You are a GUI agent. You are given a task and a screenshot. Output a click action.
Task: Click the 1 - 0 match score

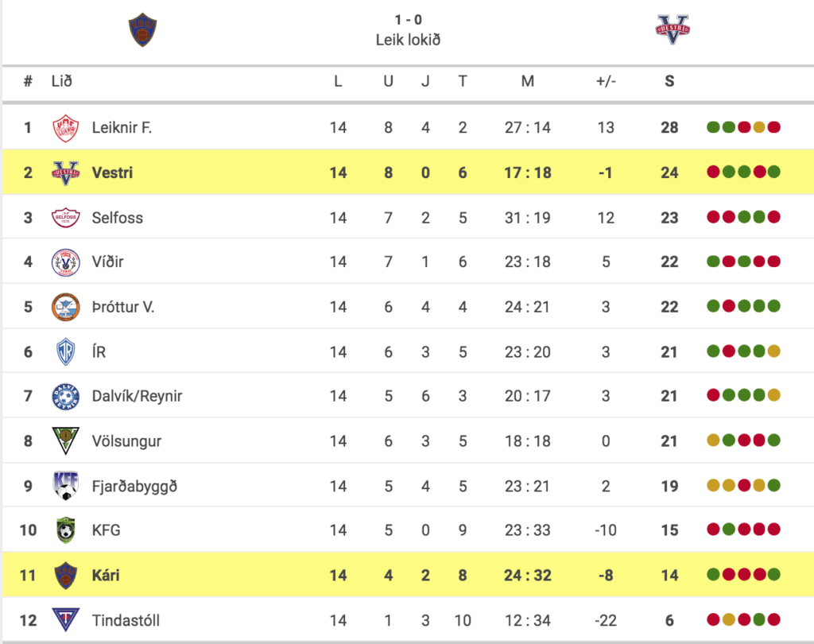[408, 20]
